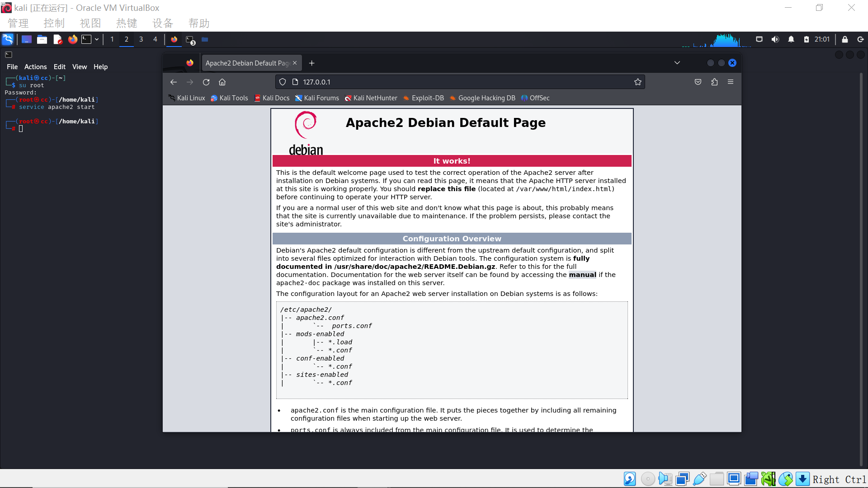The image size is (868, 488).
Task: Open the network connection tray icon
Action: point(759,39)
